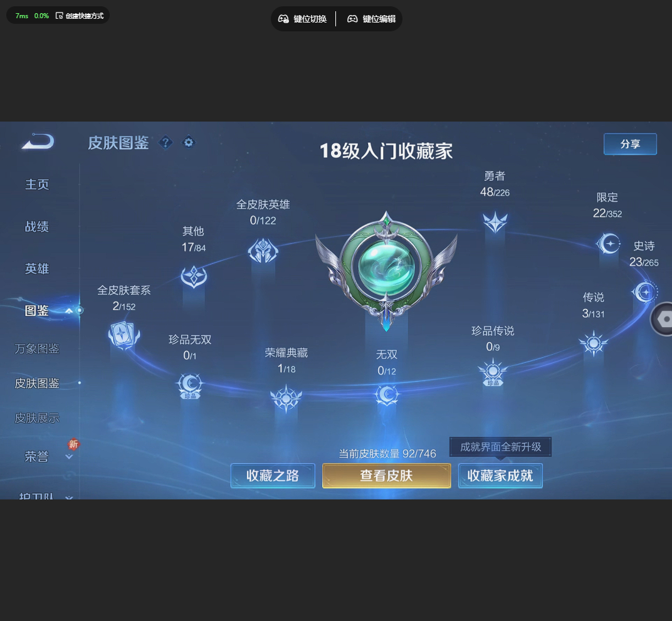
Task: Select the 全皮肤套系 cards icon
Action: pos(124,335)
